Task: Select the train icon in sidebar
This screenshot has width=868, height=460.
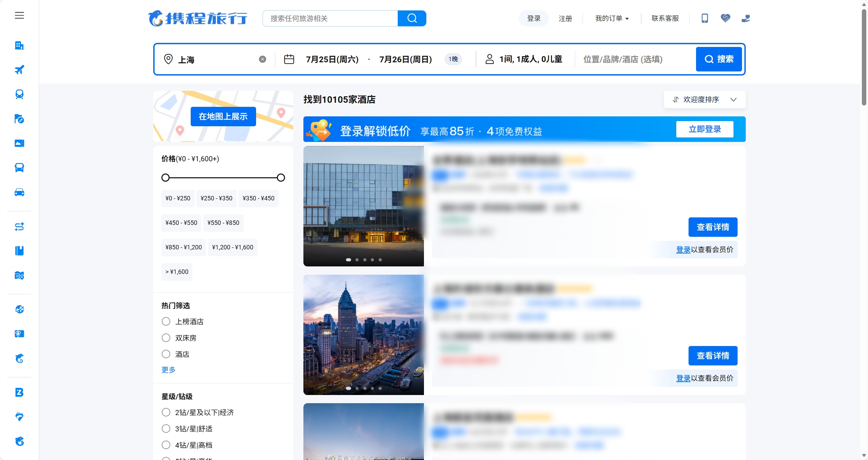Action: pyautogui.click(x=19, y=94)
